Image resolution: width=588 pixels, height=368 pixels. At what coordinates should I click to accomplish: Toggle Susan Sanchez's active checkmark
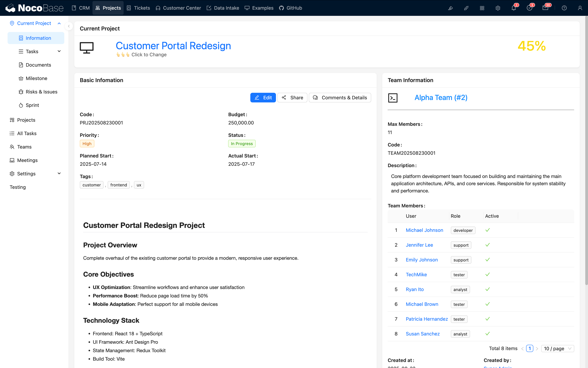pyautogui.click(x=487, y=334)
